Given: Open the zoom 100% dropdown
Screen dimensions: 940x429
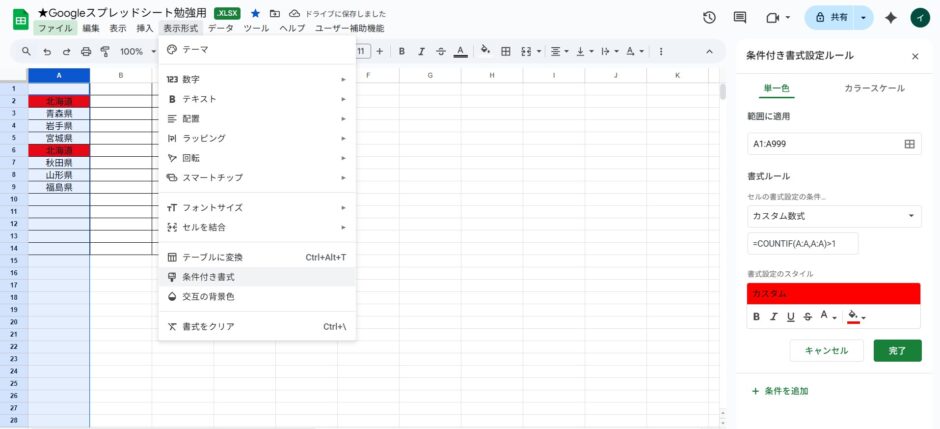Looking at the screenshot, I should pyautogui.click(x=136, y=51).
